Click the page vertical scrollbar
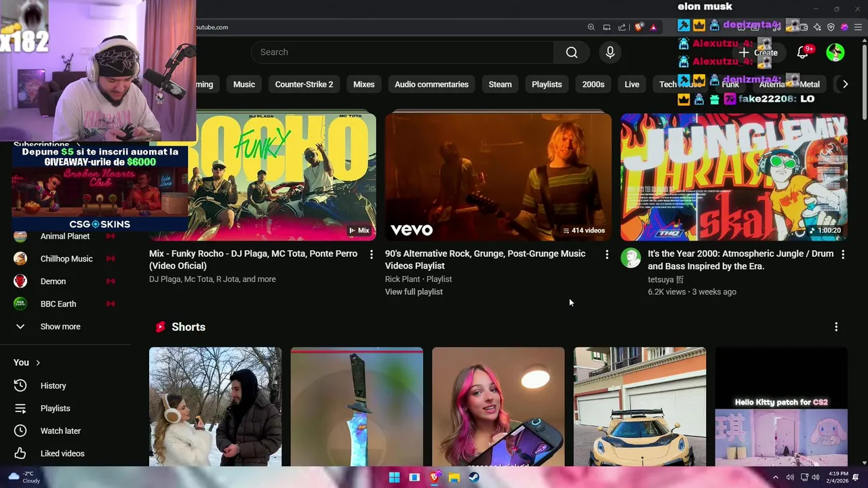Viewport: 868px width, 488px height. (864, 81)
